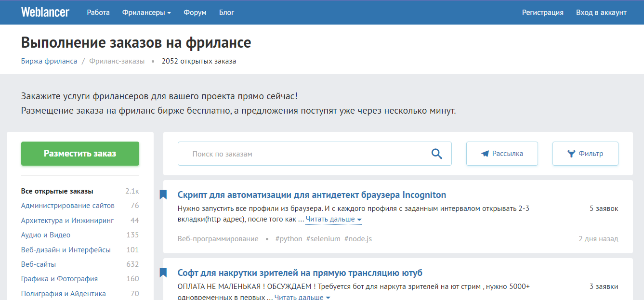Click the search magnifier icon
The width and height of the screenshot is (644, 300).
436,154
